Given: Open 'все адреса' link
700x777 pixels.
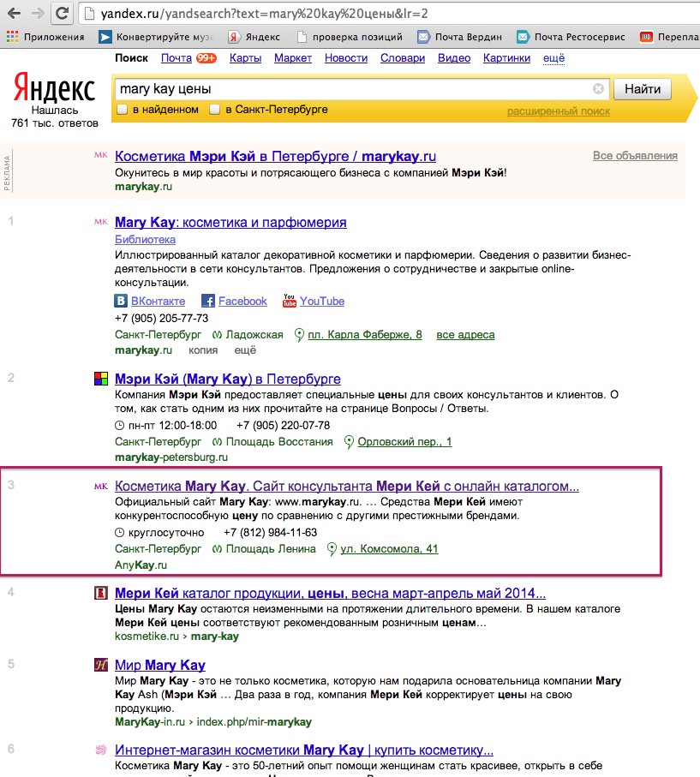Looking at the screenshot, I should [465, 335].
